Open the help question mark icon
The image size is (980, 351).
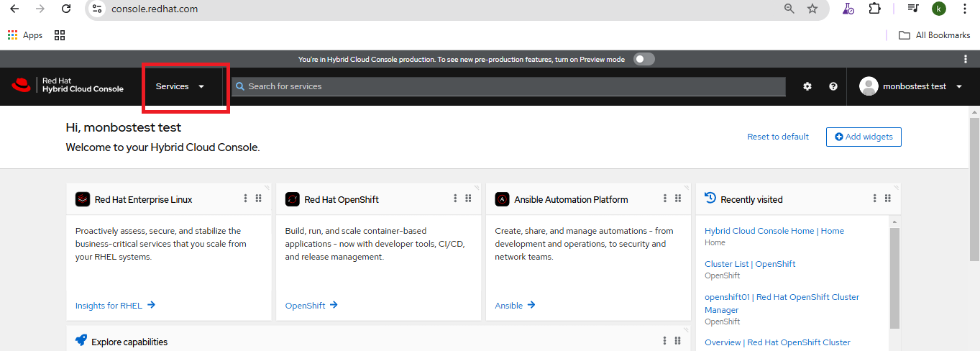pos(833,86)
